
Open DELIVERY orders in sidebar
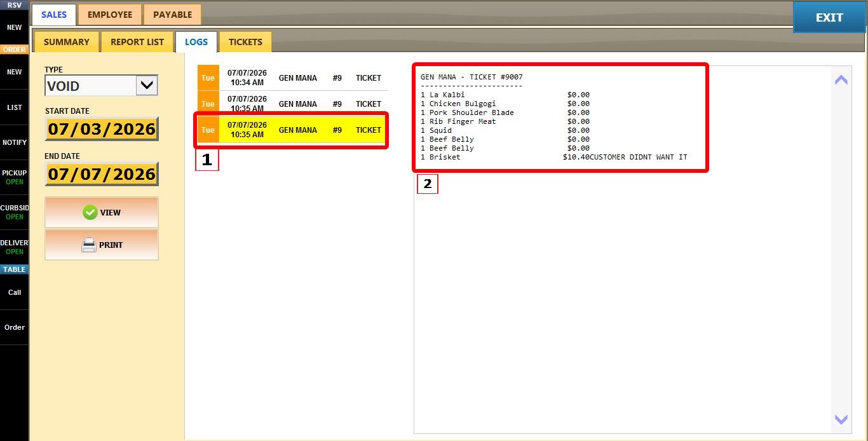coord(14,247)
